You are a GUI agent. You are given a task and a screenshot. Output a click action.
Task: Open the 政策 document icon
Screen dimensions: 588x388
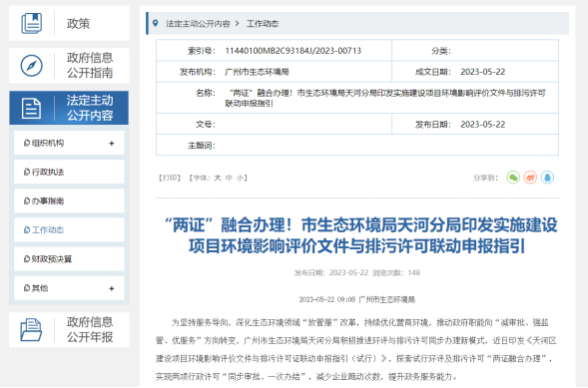point(32,23)
